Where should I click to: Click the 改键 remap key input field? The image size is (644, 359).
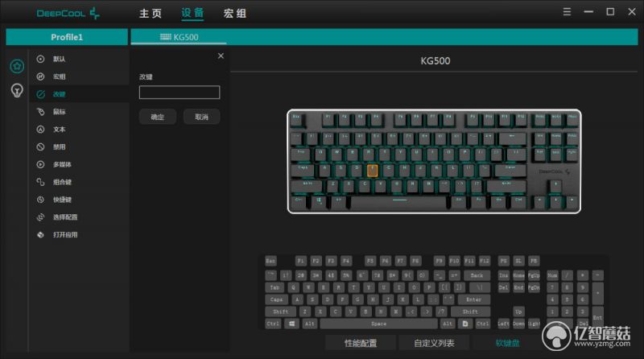click(180, 93)
